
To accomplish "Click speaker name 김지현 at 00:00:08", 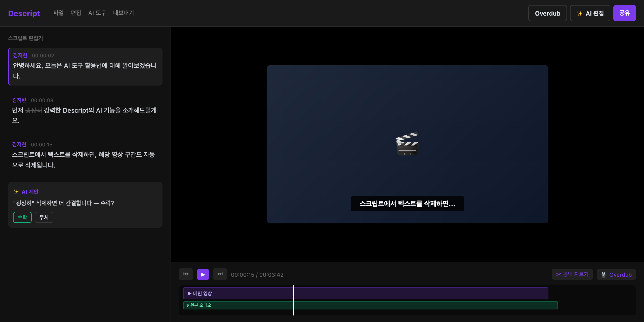I will pos(19,100).
